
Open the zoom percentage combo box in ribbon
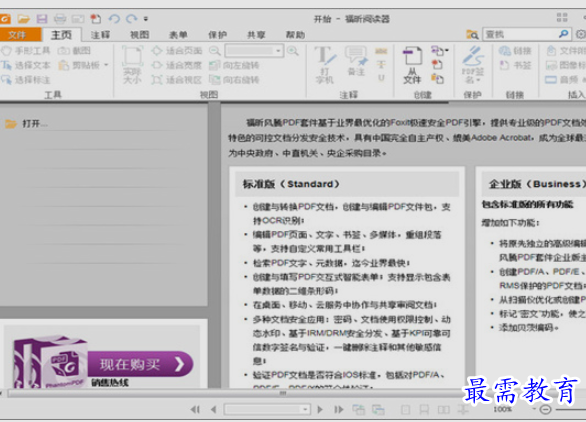pos(254,50)
